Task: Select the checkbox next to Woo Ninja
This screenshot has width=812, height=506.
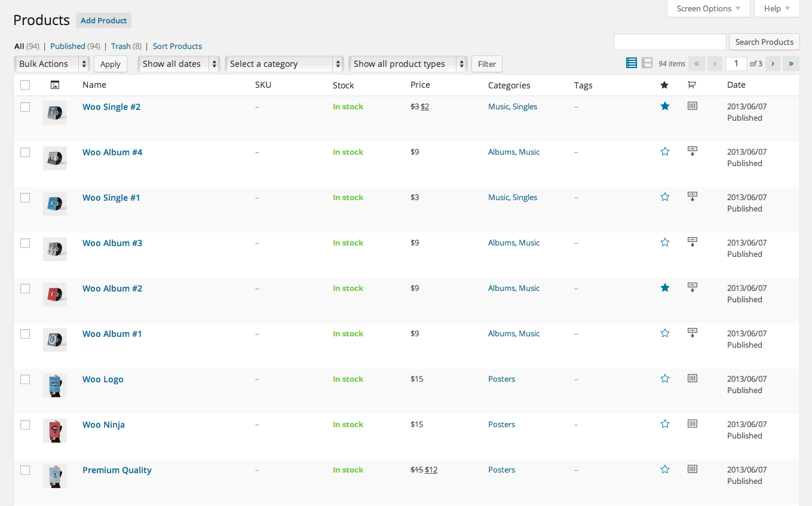Action: coord(24,425)
